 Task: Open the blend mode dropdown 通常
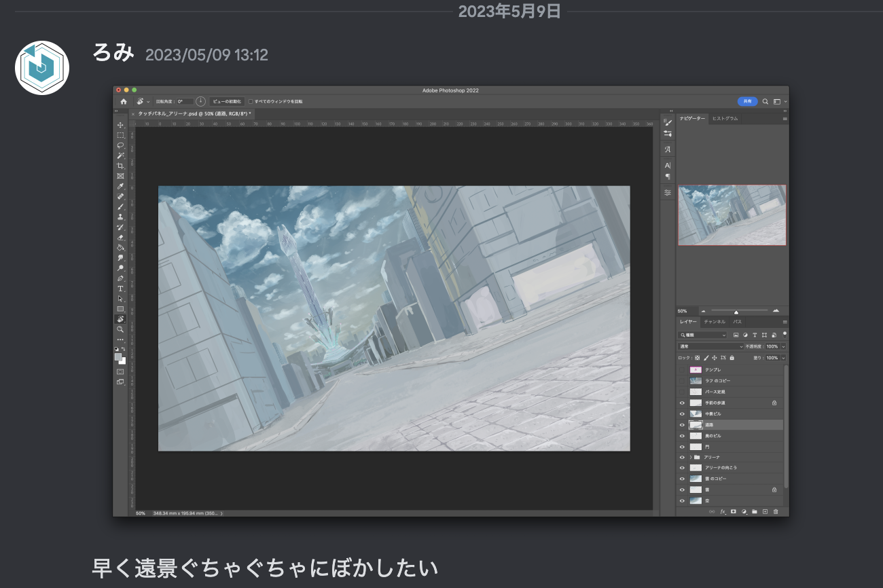[x=711, y=346]
